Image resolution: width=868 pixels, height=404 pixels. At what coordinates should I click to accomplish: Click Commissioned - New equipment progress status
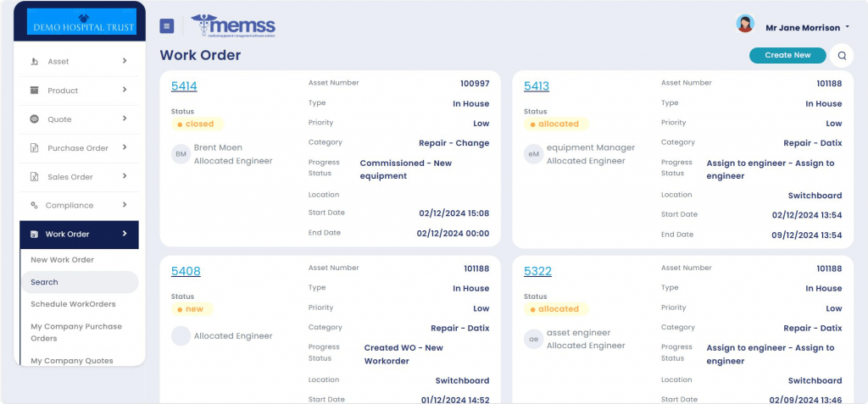pyautogui.click(x=406, y=169)
